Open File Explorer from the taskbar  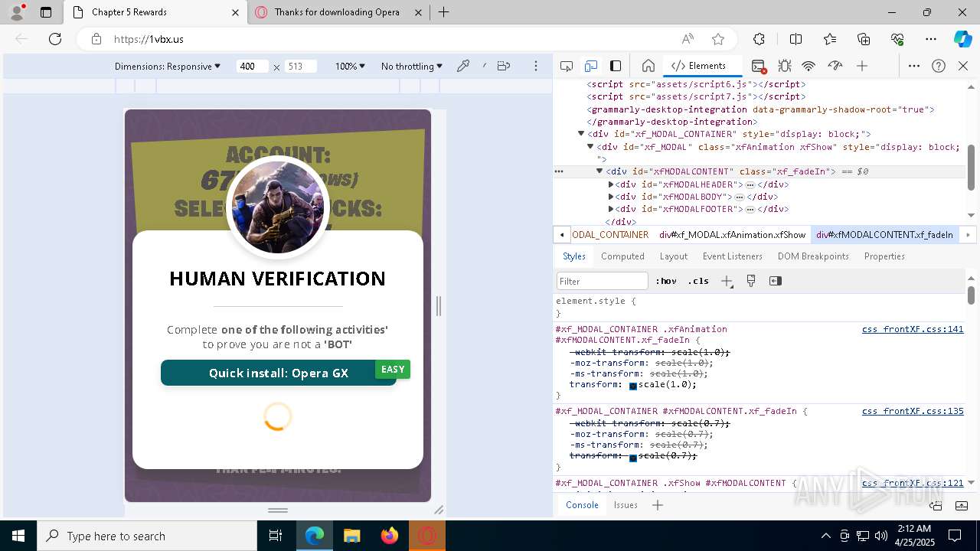(351, 536)
